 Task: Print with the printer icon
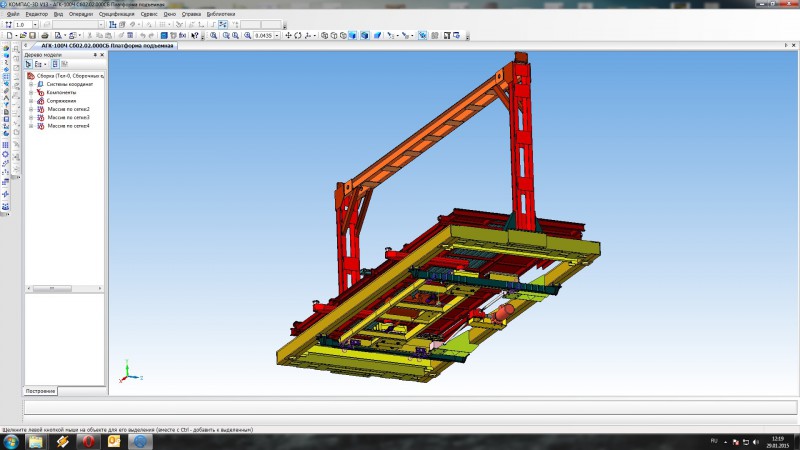pos(45,36)
